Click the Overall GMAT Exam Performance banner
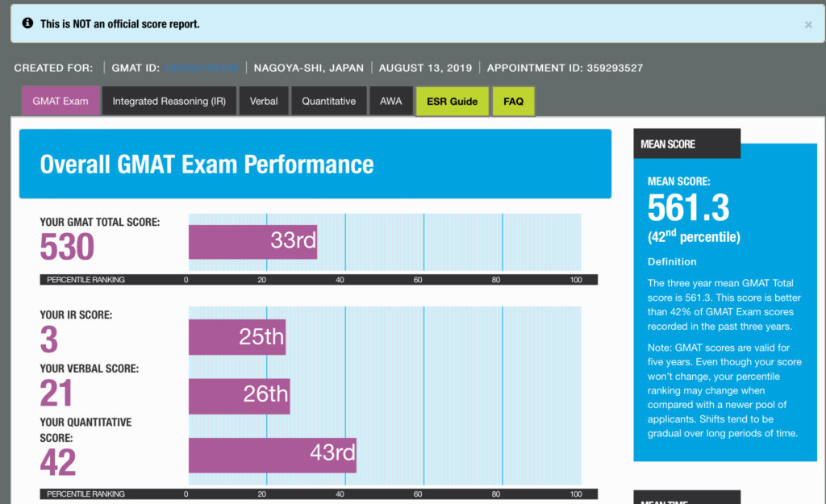826x504 pixels. (x=207, y=165)
